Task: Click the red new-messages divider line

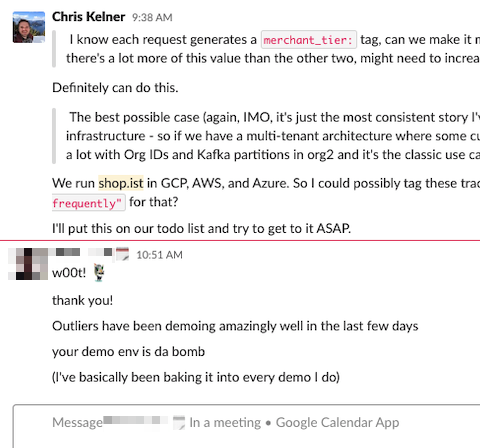Action: [240, 240]
